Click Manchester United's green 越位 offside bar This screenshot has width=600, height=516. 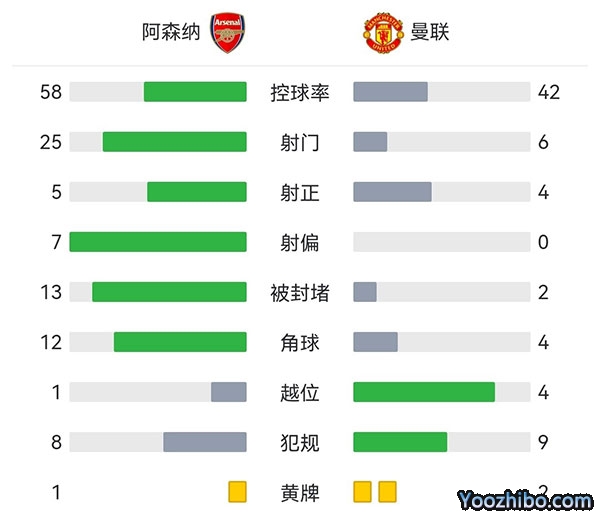click(424, 392)
